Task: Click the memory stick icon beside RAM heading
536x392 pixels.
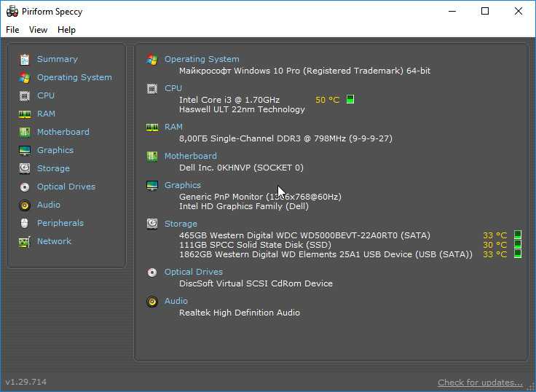Action: 152,128
